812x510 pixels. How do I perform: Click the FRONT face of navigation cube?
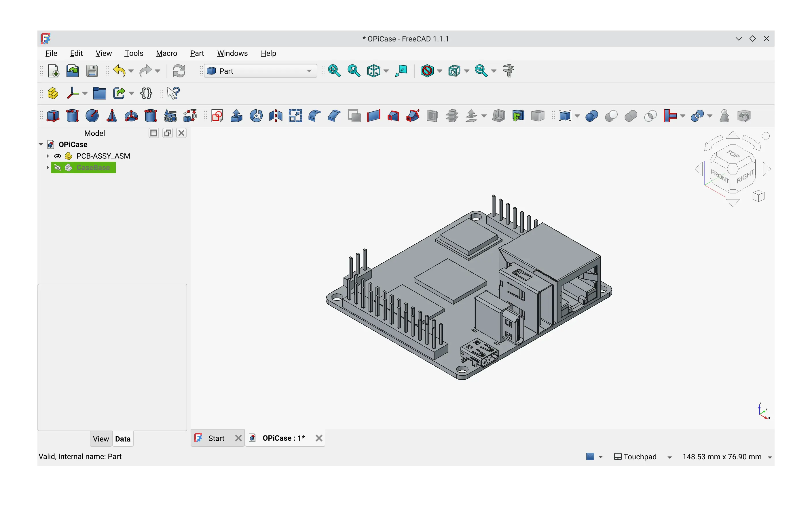click(x=720, y=176)
